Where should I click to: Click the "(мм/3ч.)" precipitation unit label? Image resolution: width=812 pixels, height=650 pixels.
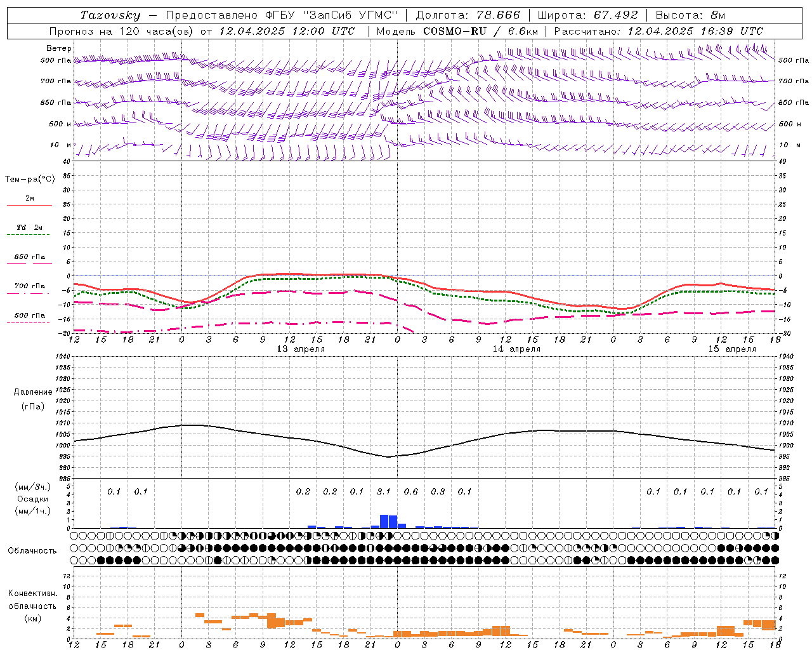(x=32, y=487)
